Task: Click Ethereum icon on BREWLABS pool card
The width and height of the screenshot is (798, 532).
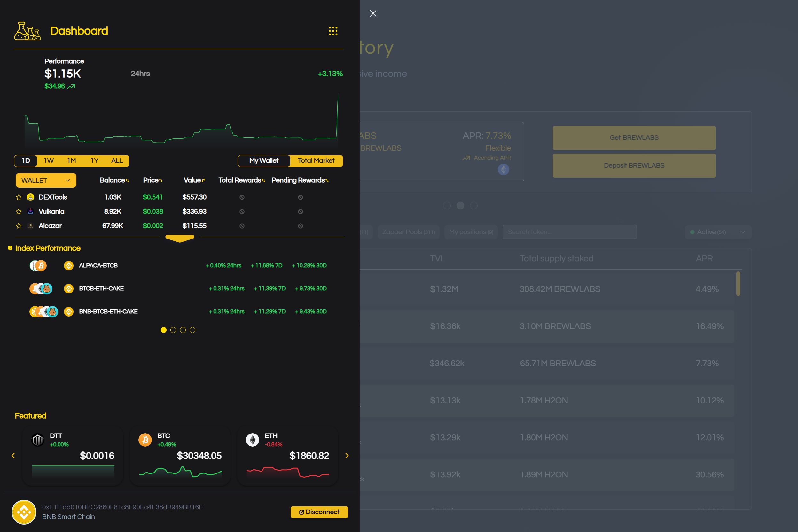Action: [x=504, y=169]
